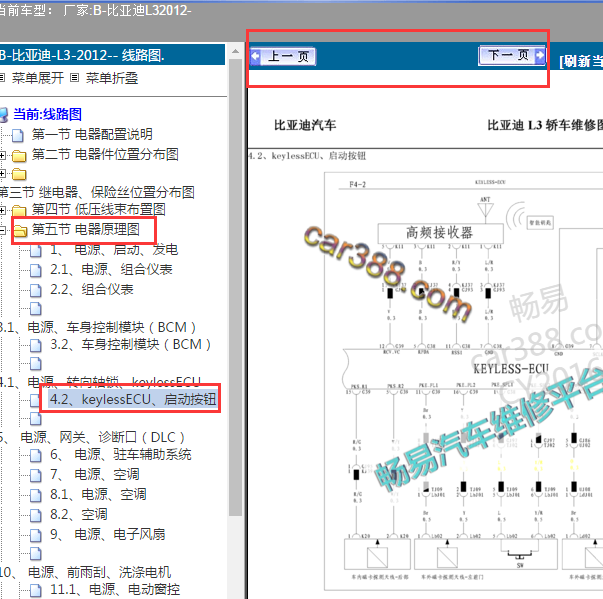Screen dimensions: 603x599
Task: Click the 刷新当 refresh link
Action: (x=581, y=61)
